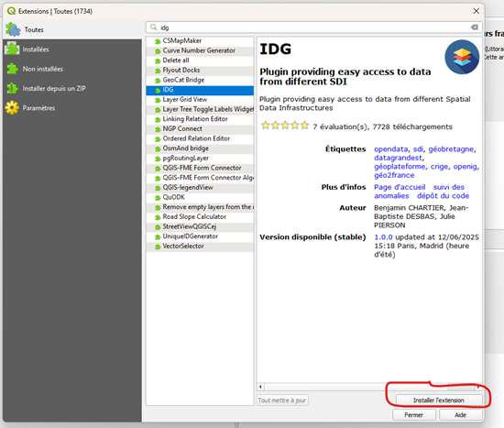Select pgRoutingLayer plugin

pos(200,159)
